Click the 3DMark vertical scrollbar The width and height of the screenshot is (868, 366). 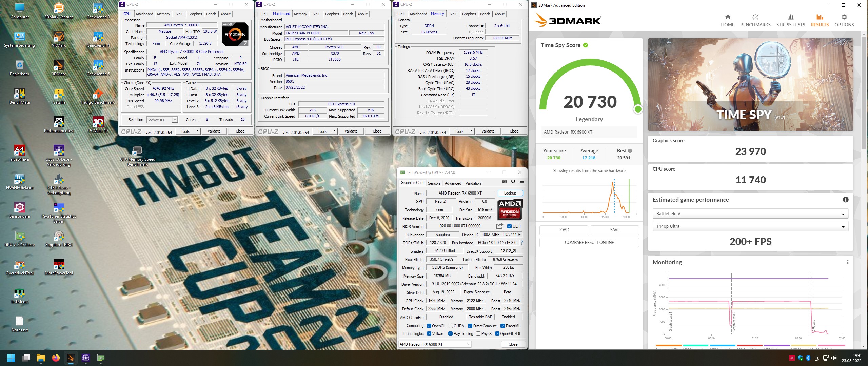point(864,93)
